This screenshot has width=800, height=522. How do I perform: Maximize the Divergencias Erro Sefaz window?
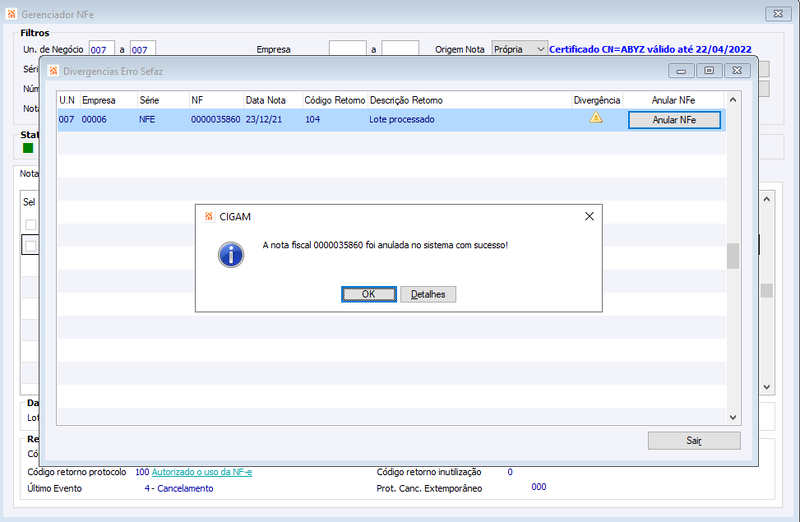click(709, 70)
